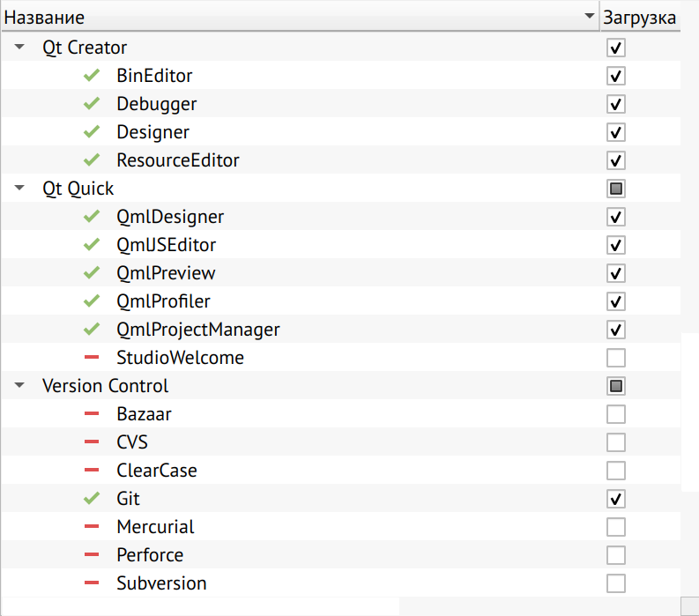Click the Загрузка column header
The width and height of the screenshot is (699, 616).
(640, 18)
